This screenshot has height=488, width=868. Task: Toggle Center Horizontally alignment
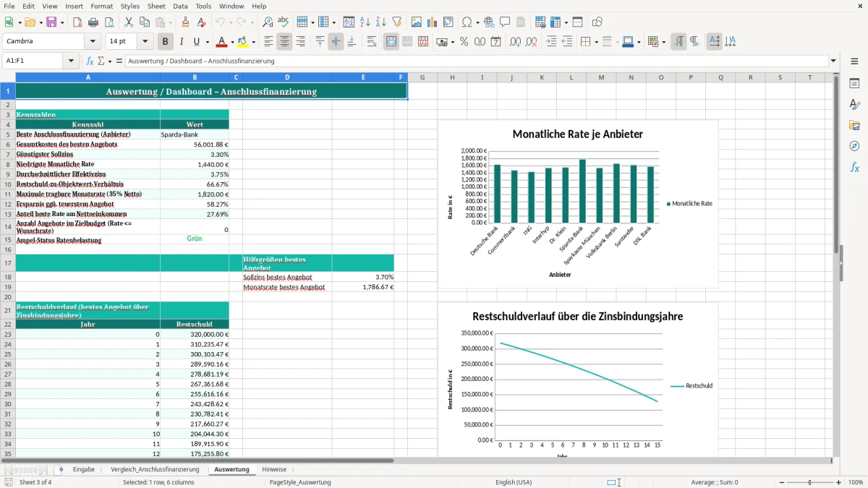click(x=284, y=42)
